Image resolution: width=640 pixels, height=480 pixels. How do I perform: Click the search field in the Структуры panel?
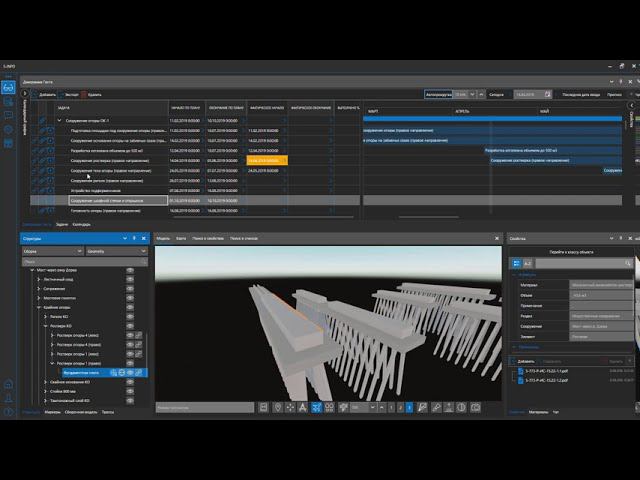[x=84, y=262]
